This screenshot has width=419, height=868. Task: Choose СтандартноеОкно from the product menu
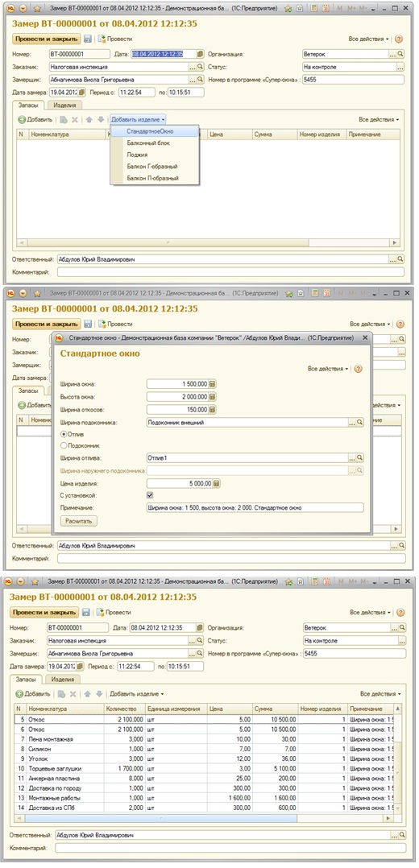point(155,131)
